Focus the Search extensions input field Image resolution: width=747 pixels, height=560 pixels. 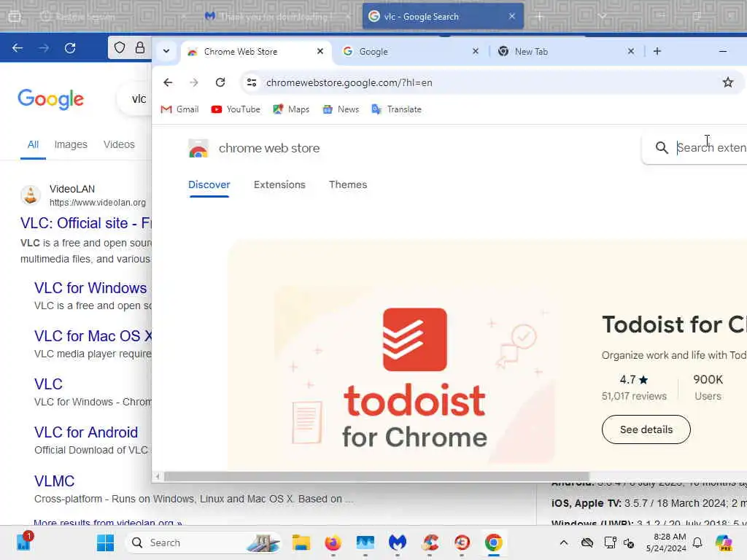pos(711,147)
